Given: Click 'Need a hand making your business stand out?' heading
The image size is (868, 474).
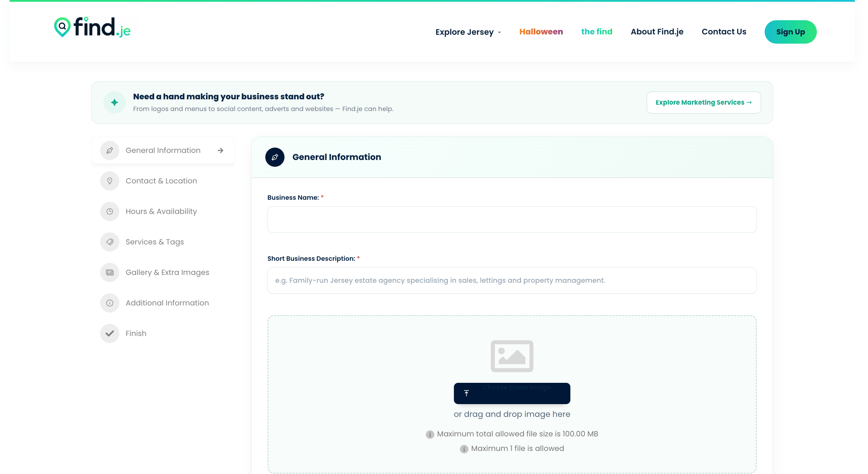Looking at the screenshot, I should pyautogui.click(x=228, y=97).
